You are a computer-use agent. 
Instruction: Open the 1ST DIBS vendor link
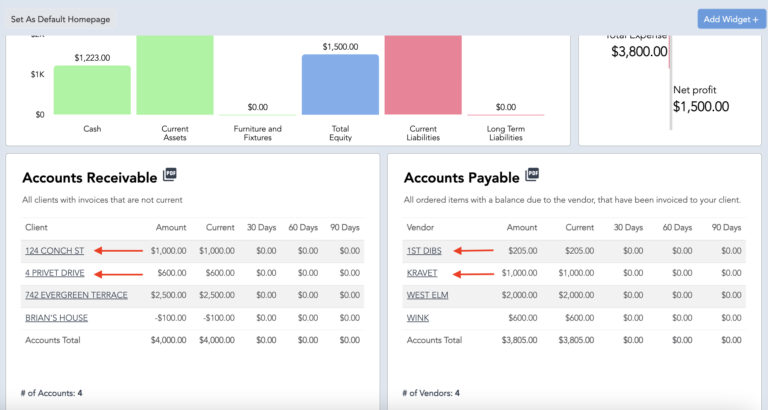pos(424,251)
